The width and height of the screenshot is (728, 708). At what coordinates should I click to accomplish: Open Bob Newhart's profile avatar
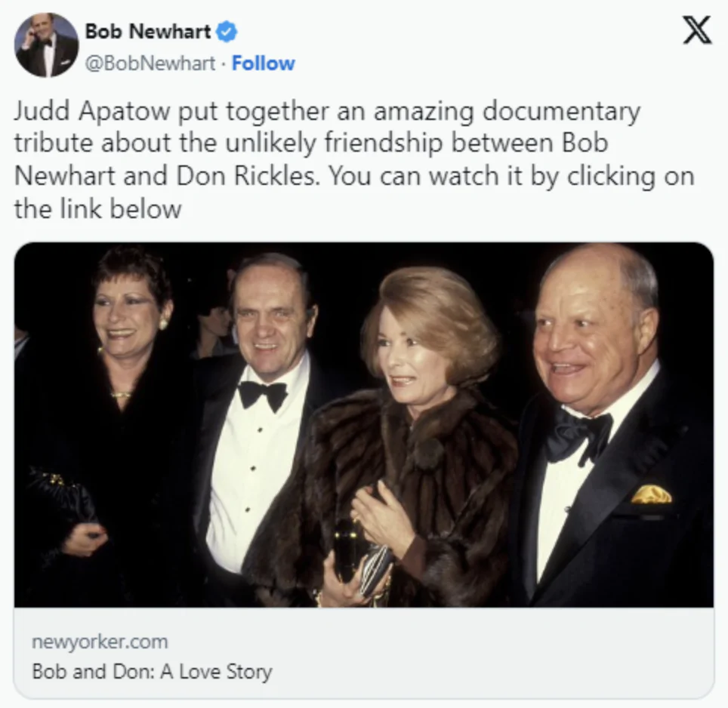click(x=46, y=45)
